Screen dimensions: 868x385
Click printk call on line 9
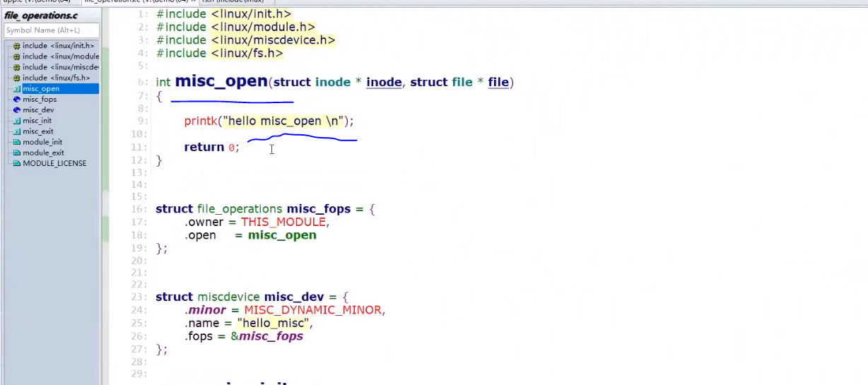coord(201,122)
